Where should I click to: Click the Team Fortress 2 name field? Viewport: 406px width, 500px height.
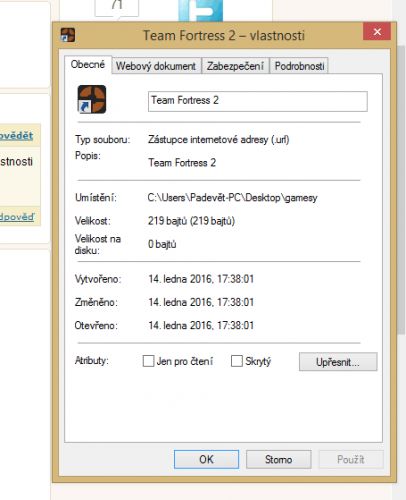coord(258,101)
